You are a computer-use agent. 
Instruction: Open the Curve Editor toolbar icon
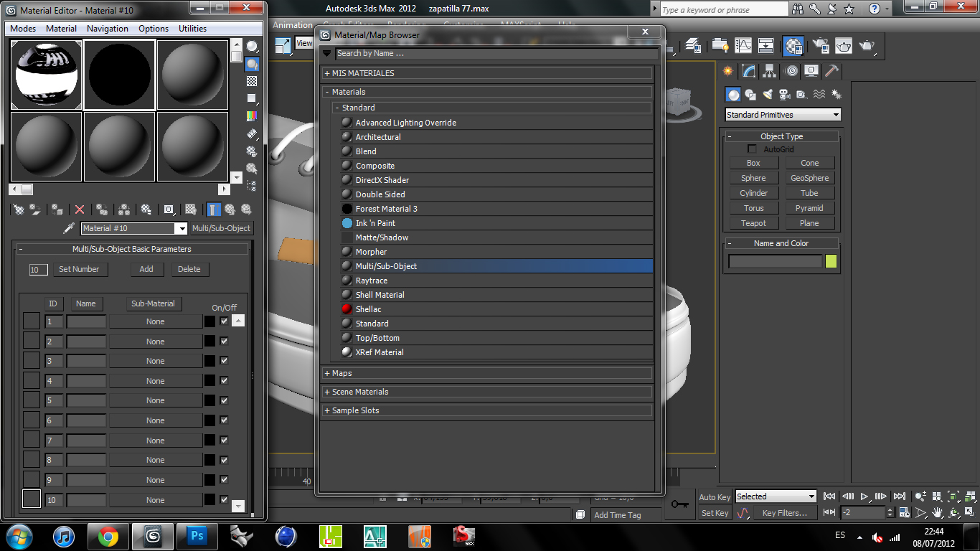tap(744, 46)
